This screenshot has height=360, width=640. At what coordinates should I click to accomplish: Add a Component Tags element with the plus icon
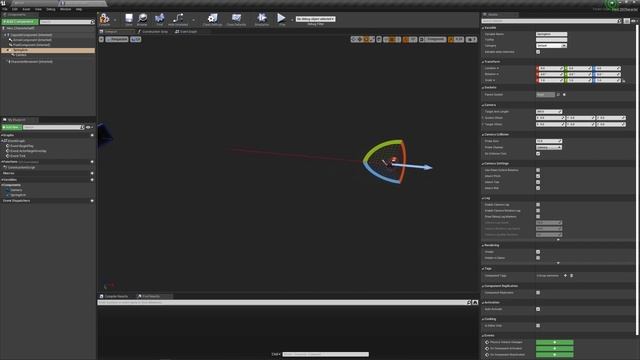click(x=565, y=276)
